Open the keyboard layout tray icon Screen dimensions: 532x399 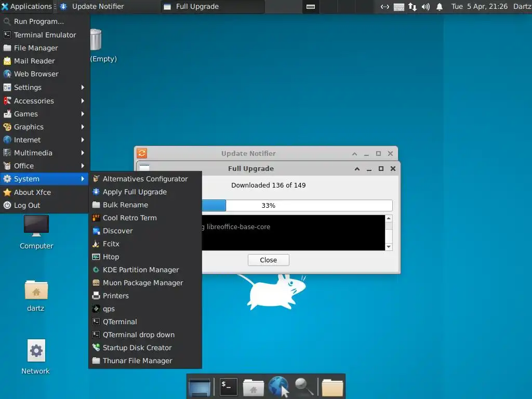click(398, 6)
